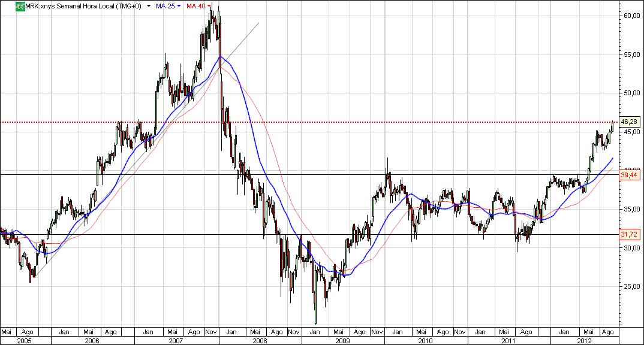Click the MRK:xnys Semanal Hora Local title
644x345 pixels.
pos(83,6)
